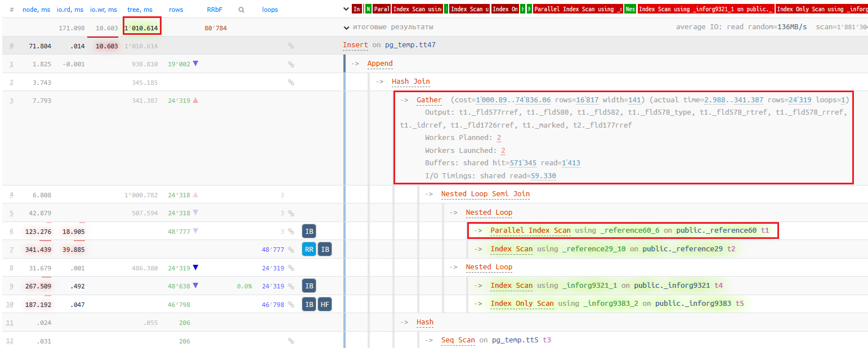Click I/O Timings shared read value 59.330
Viewport: 868px width, 348px height.
pos(543,176)
